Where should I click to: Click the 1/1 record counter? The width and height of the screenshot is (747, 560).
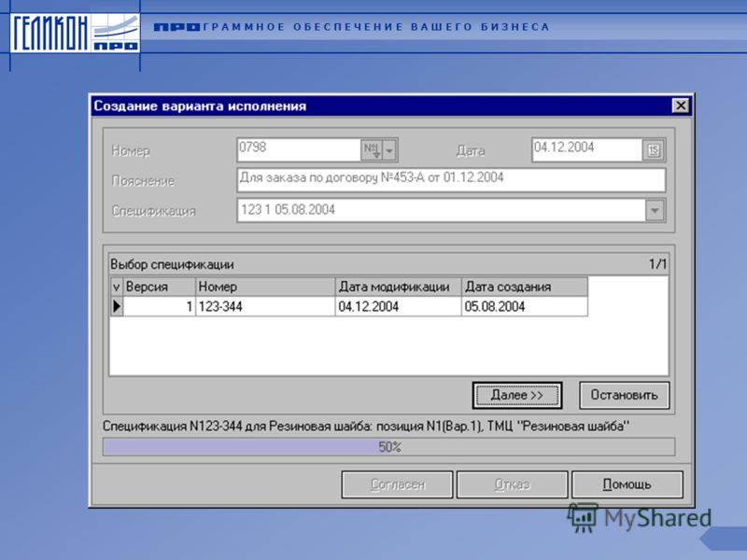(x=657, y=264)
